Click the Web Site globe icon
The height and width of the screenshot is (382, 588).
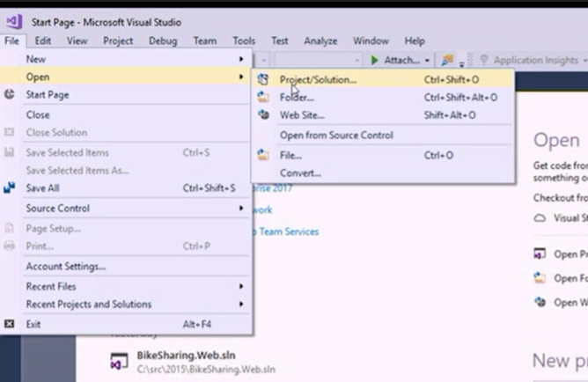pyautogui.click(x=262, y=115)
